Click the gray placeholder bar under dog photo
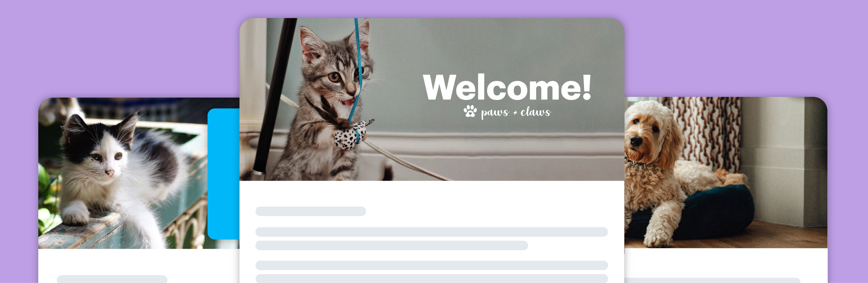Viewport: 868px width, 283px height. [712, 280]
